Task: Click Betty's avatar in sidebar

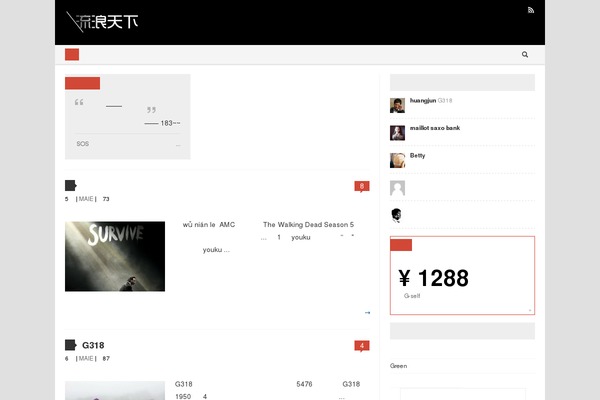Action: [x=397, y=160]
